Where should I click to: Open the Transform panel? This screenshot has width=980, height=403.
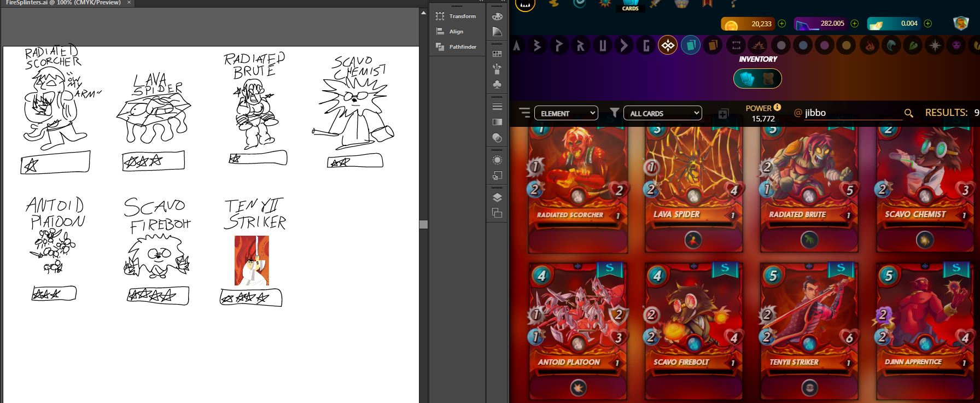point(456,16)
